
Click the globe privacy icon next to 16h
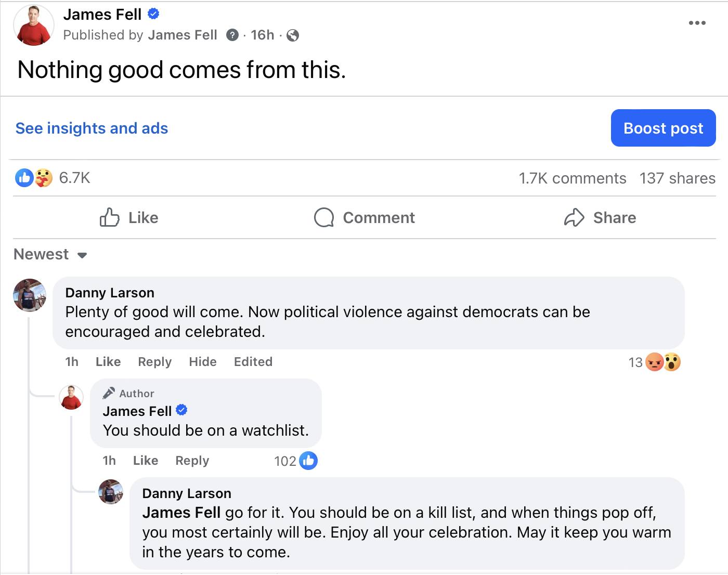tap(293, 35)
